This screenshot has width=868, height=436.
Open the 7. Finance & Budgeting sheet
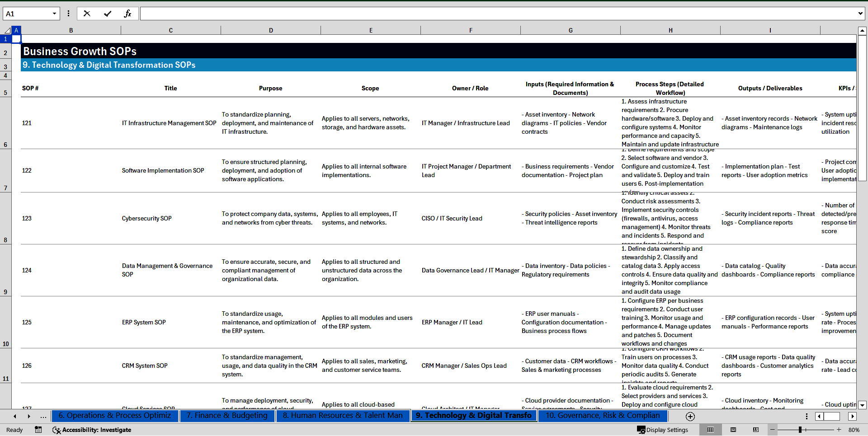tap(227, 416)
